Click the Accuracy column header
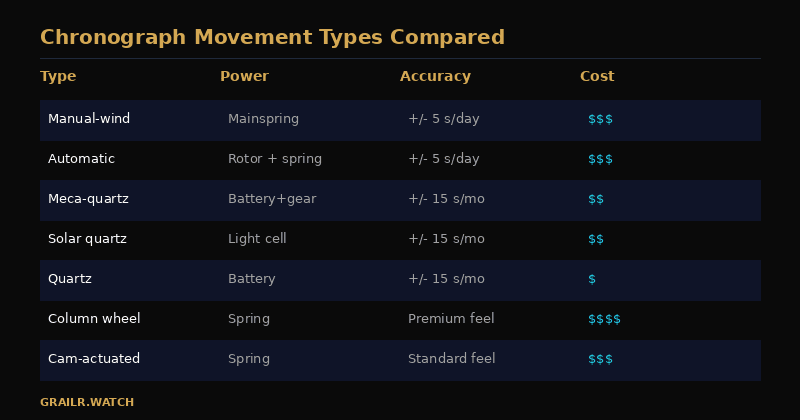 click(435, 77)
